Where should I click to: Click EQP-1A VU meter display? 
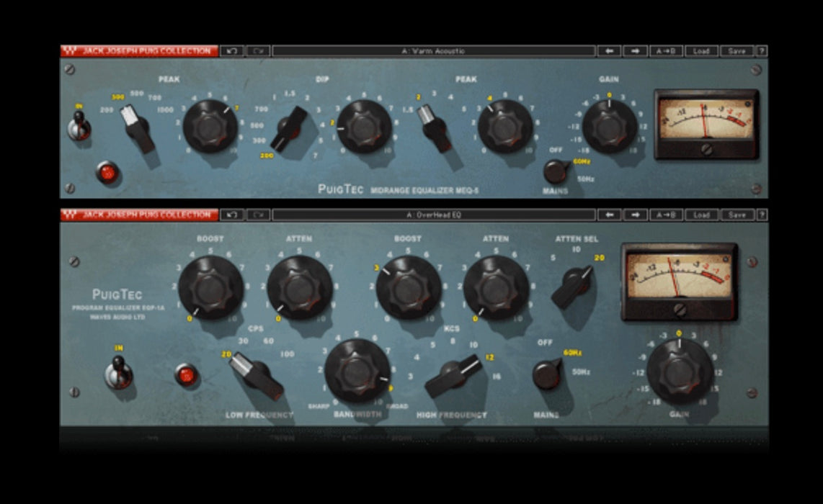pos(679,275)
